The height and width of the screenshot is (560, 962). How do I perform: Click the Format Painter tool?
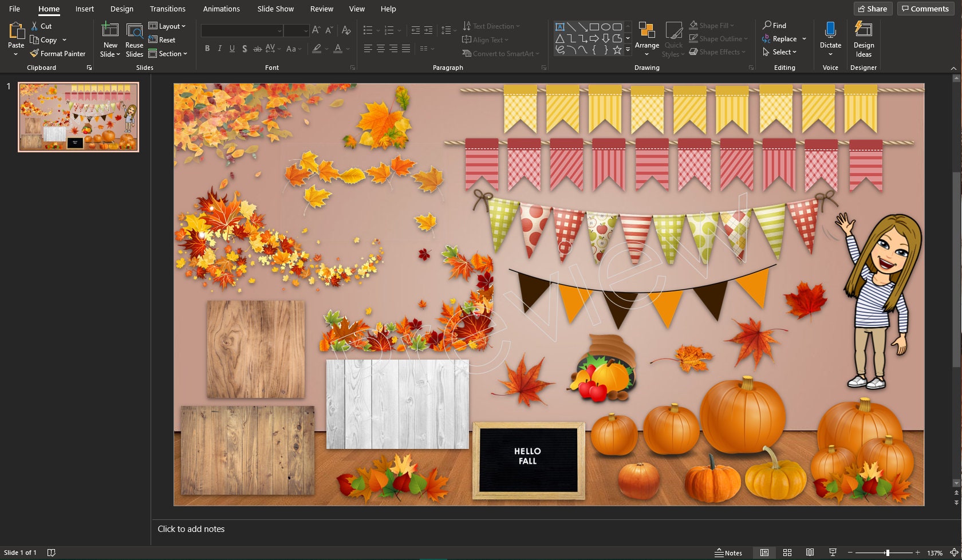[x=58, y=54]
